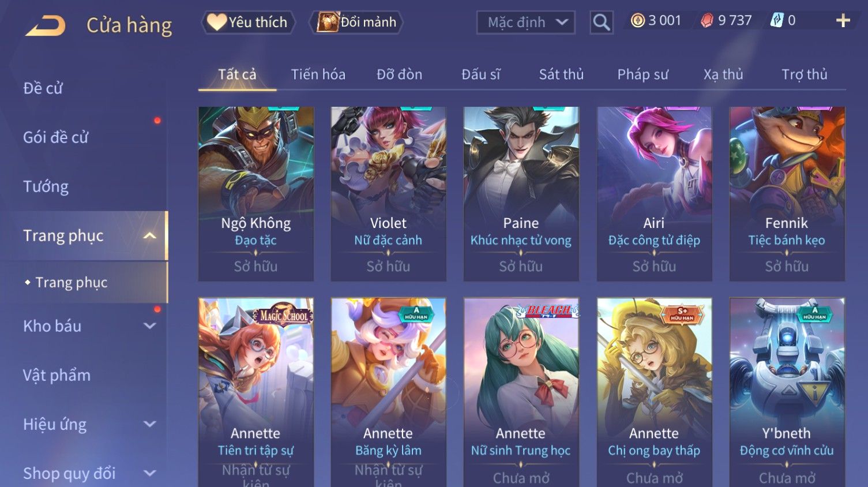Open the search magnifier icon

coord(601,23)
